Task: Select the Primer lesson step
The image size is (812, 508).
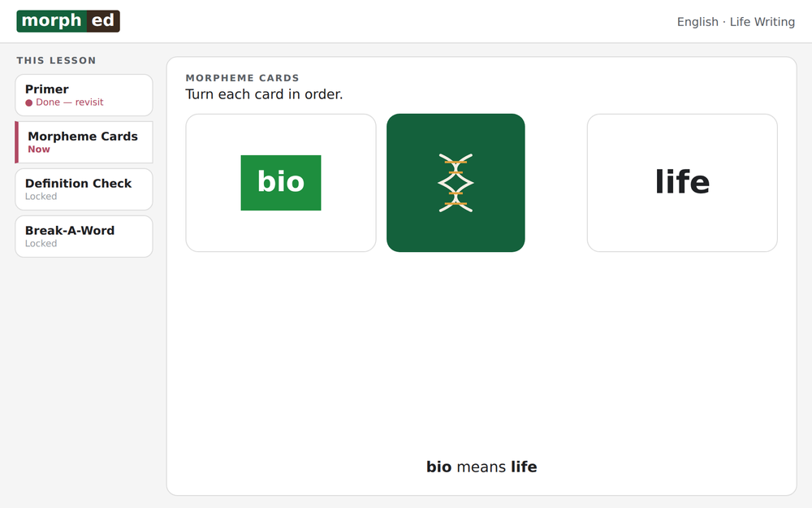Action: coord(84,95)
